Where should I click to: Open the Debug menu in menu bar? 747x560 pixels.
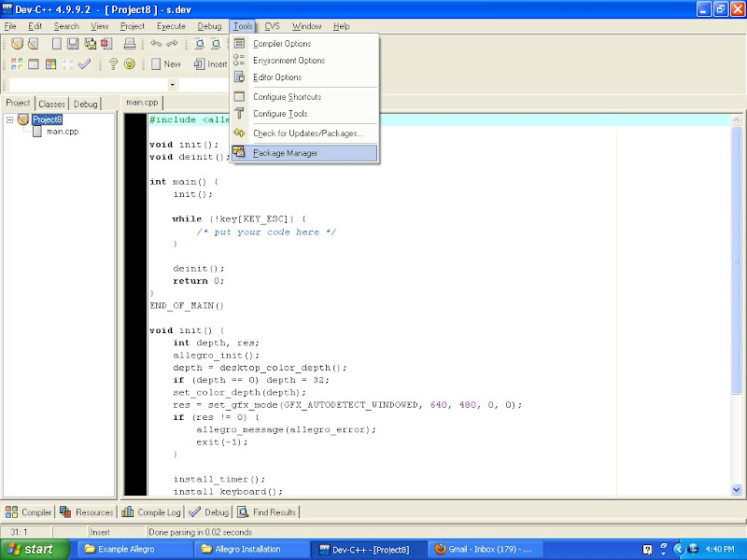[x=209, y=26]
